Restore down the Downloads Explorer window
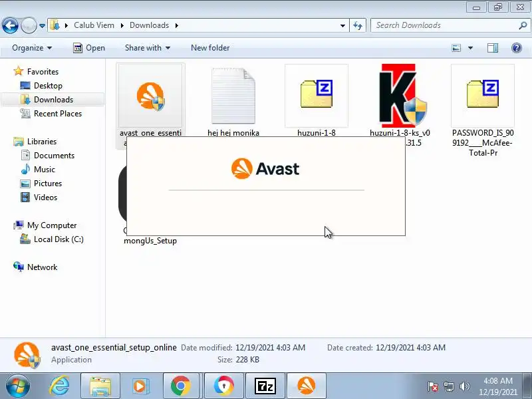The image size is (532, 399). (x=498, y=7)
